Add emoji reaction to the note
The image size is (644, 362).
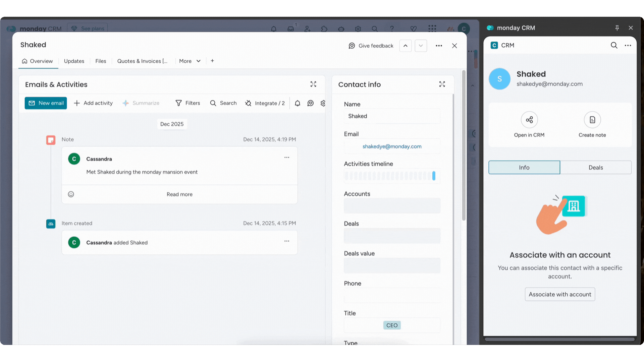pos(71,194)
